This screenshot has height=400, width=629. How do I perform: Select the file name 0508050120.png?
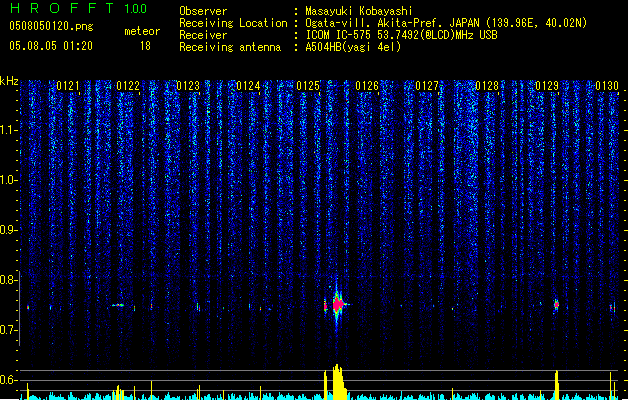(51, 27)
